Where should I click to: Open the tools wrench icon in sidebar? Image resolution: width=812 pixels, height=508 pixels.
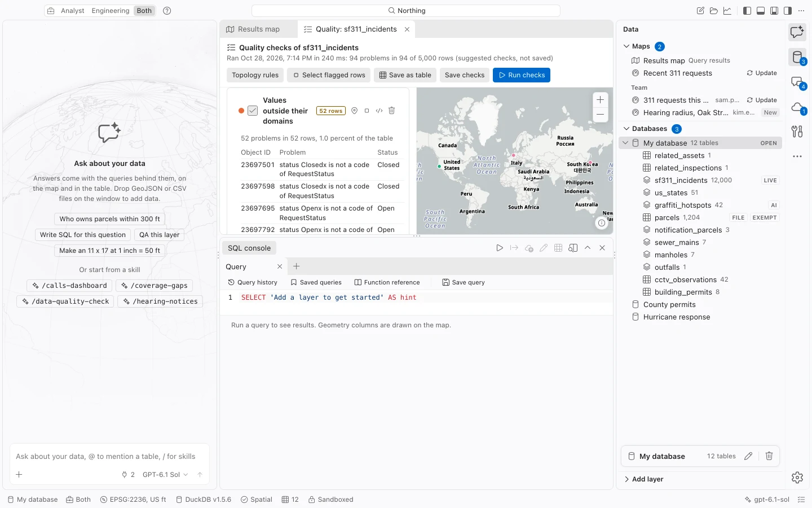click(x=797, y=132)
